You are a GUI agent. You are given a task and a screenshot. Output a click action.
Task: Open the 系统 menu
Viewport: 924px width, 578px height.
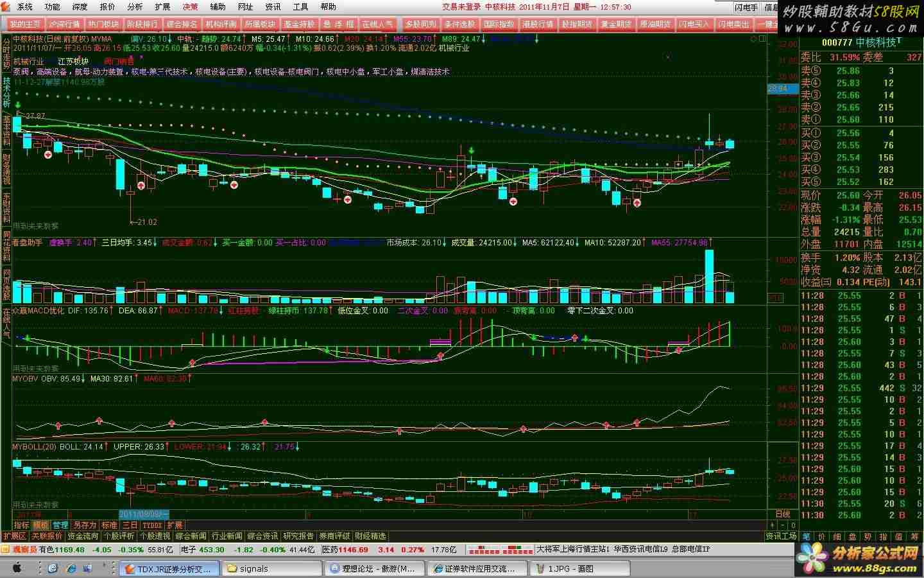click(x=24, y=7)
